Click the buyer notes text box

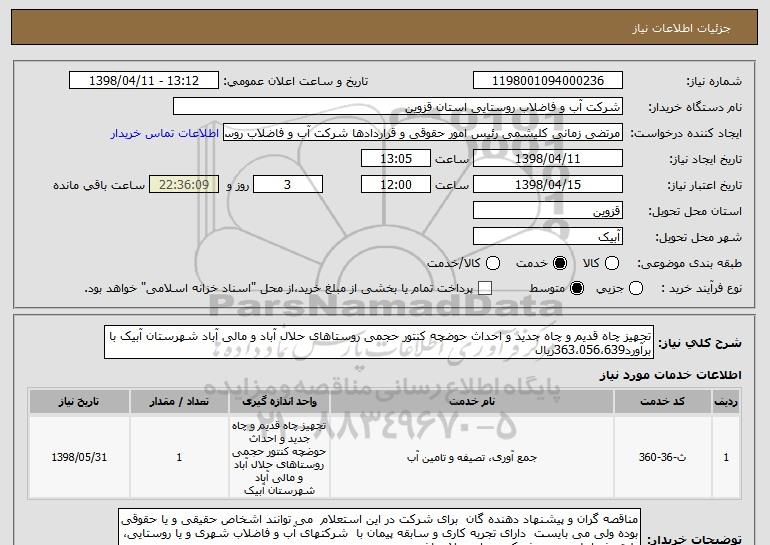click(x=380, y=527)
